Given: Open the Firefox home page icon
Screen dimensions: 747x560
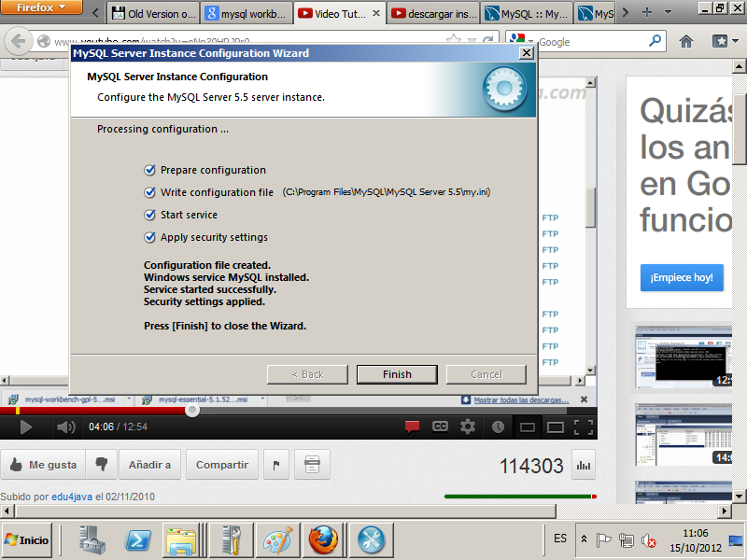Looking at the screenshot, I should 686,42.
